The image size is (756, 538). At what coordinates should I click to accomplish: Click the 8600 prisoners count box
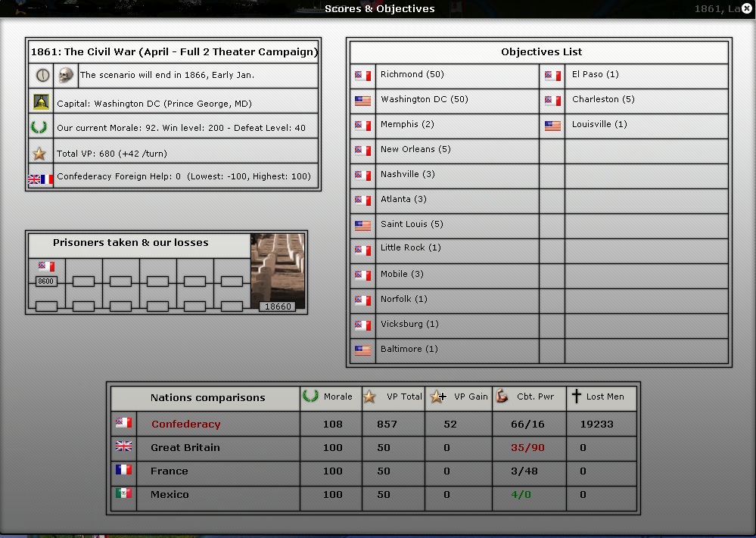point(46,281)
